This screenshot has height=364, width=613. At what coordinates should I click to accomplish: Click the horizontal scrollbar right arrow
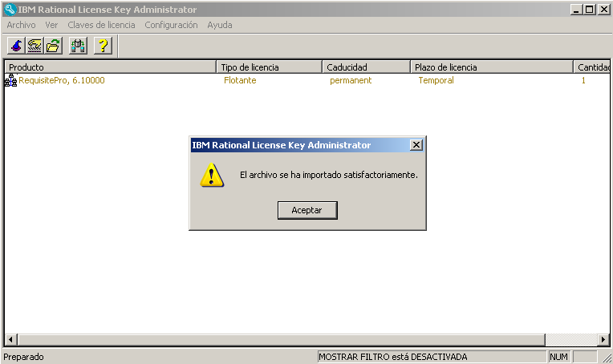click(603, 339)
